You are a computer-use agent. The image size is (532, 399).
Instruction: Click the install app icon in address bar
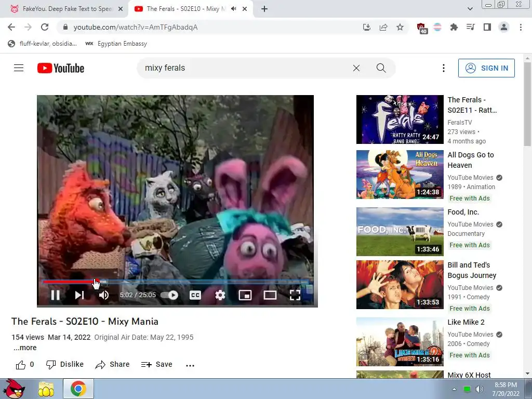click(x=366, y=27)
